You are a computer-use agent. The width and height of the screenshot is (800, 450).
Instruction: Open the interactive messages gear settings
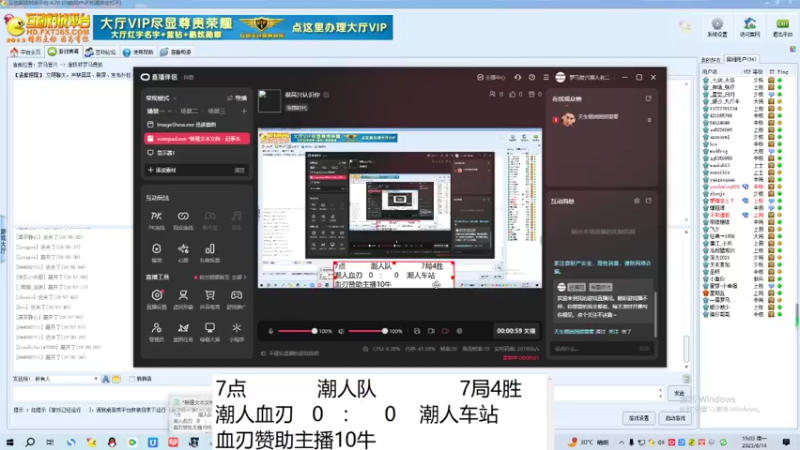(x=637, y=201)
